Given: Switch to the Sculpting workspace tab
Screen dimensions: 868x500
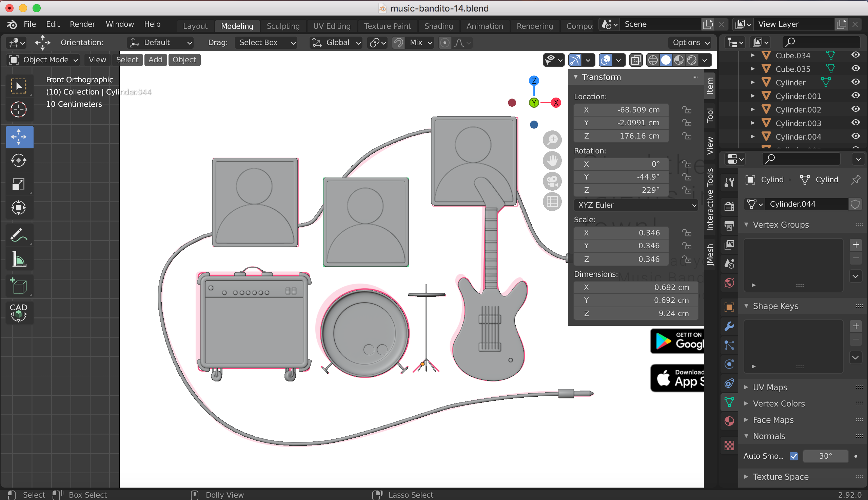Looking at the screenshot, I should pos(283,26).
